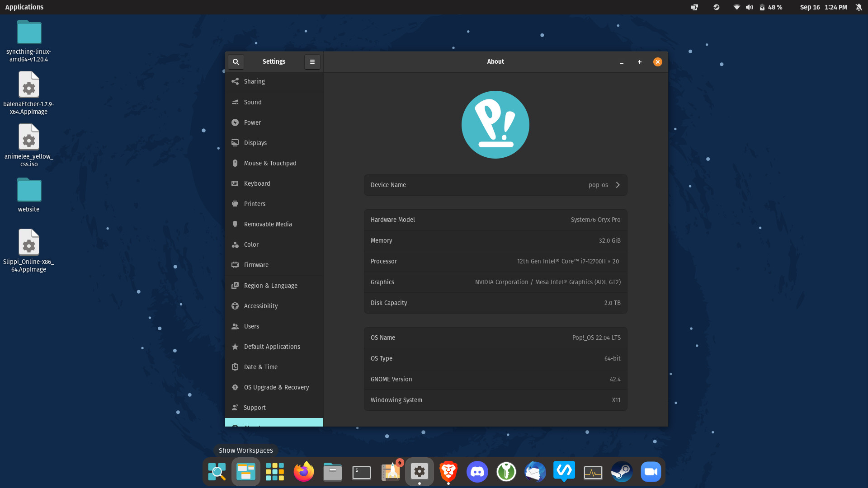Open System Monitor from dock
Image resolution: width=868 pixels, height=488 pixels.
[593, 472]
